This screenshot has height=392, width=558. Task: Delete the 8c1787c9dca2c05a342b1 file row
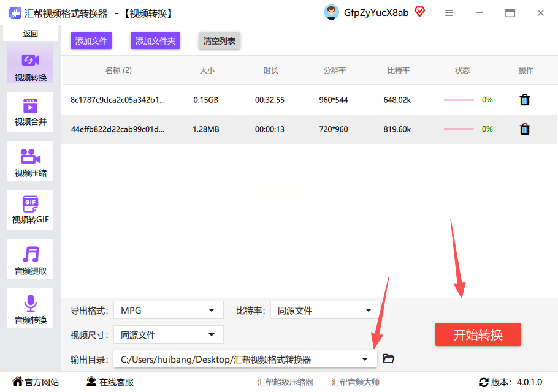tap(524, 100)
